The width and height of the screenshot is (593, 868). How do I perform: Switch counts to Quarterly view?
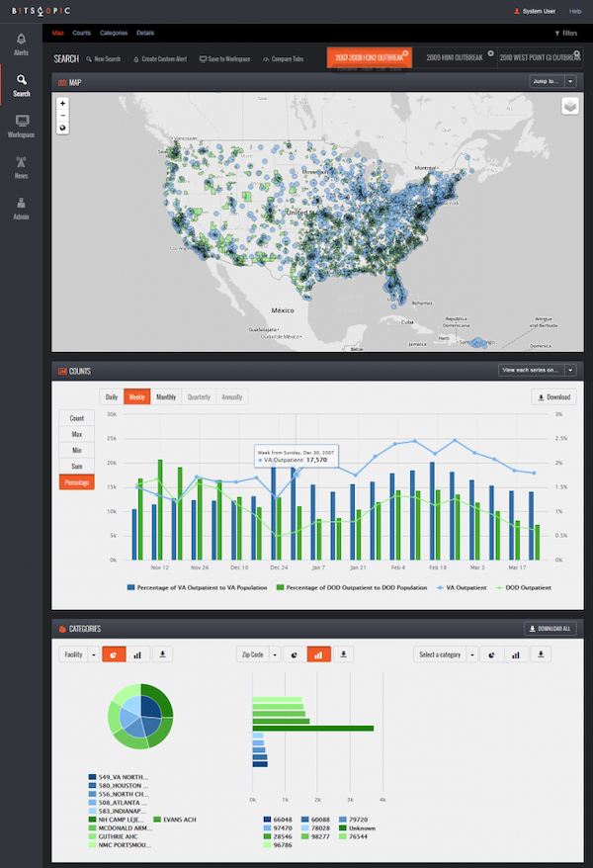(199, 396)
